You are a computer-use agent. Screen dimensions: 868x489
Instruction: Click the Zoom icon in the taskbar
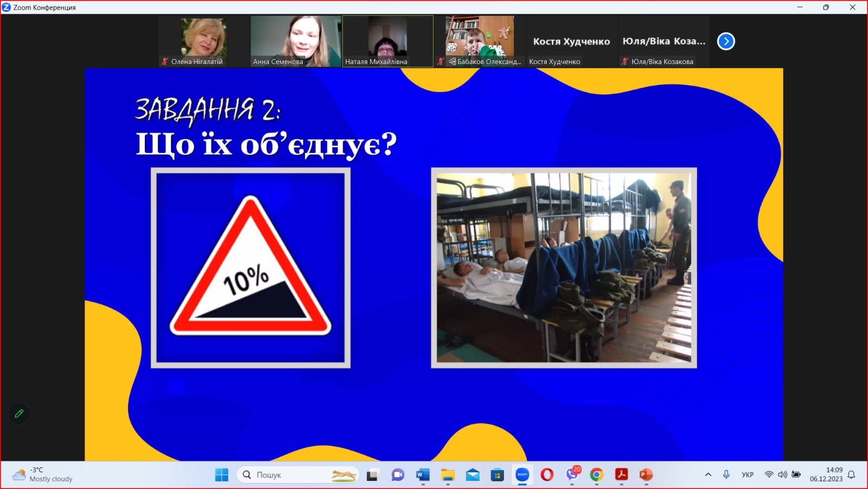click(x=522, y=475)
